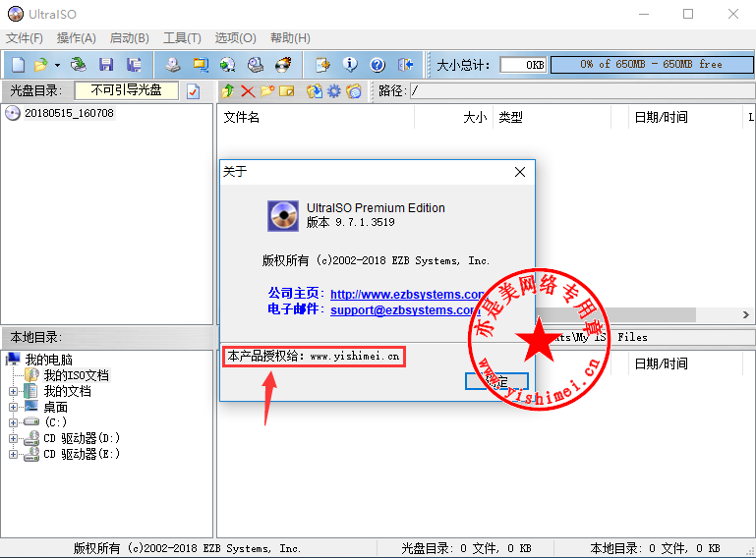Expand the (C:) drive node
This screenshot has height=558, width=756.
(x=14, y=422)
